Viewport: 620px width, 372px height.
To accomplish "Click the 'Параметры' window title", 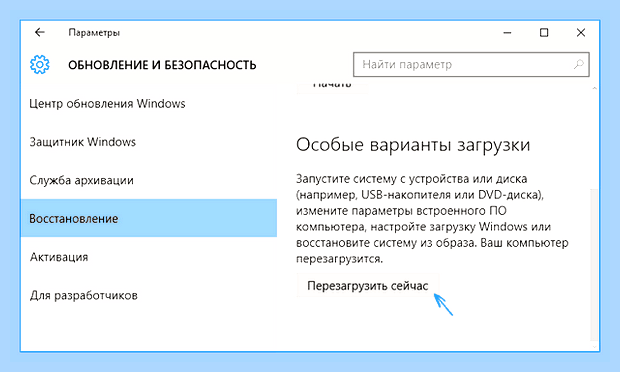I will 94,32.
